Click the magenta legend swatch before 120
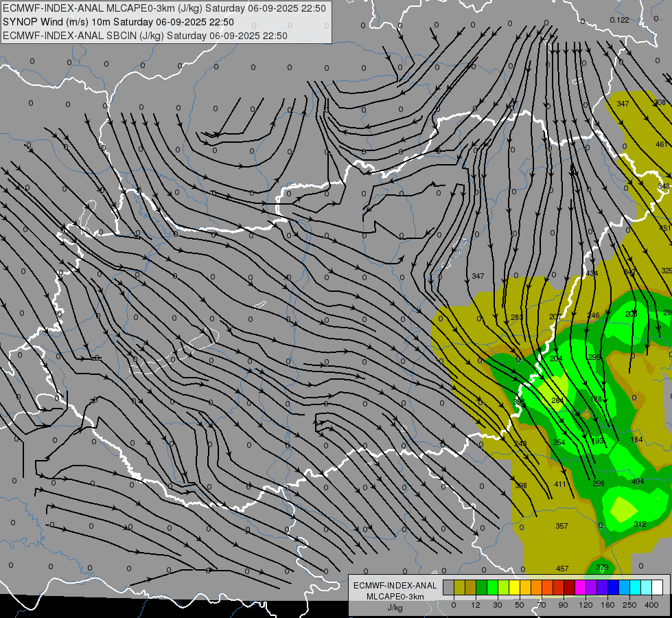This screenshot has height=618, width=672. (581, 587)
